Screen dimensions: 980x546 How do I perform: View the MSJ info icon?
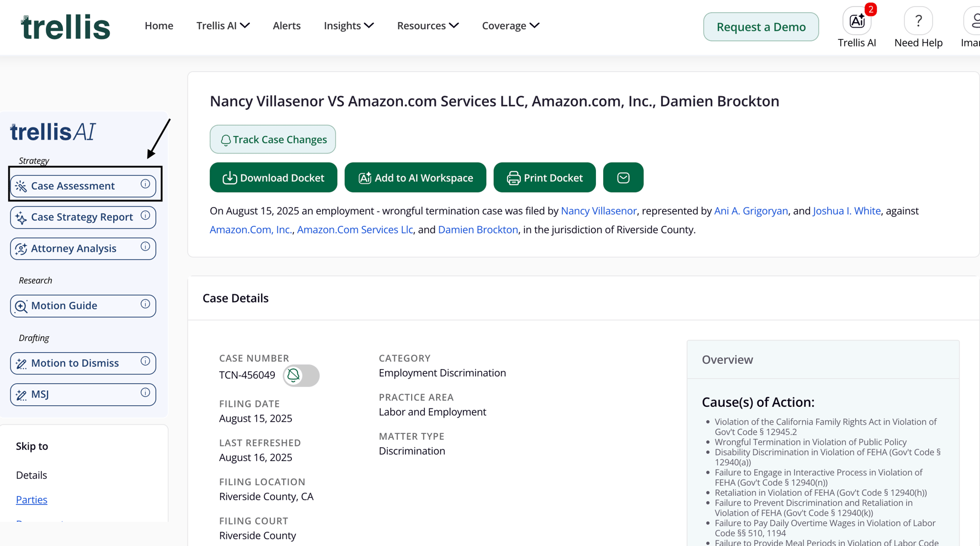coord(145,393)
